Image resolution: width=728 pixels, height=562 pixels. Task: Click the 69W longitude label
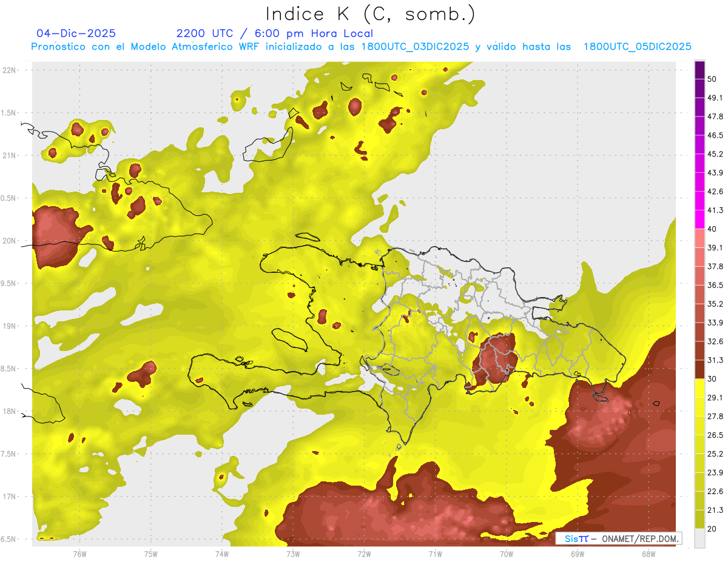(x=577, y=554)
